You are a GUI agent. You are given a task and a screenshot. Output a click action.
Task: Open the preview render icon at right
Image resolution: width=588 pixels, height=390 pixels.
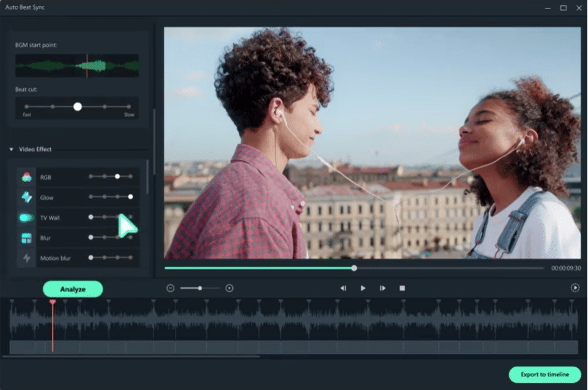(x=575, y=288)
